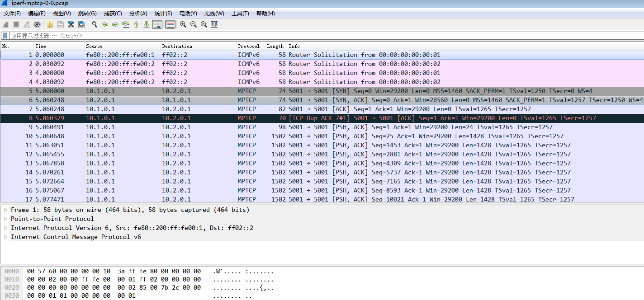Screen dimensions: 644x300
Task: Select packet 15 with Seq=7165
Action: point(322,181)
